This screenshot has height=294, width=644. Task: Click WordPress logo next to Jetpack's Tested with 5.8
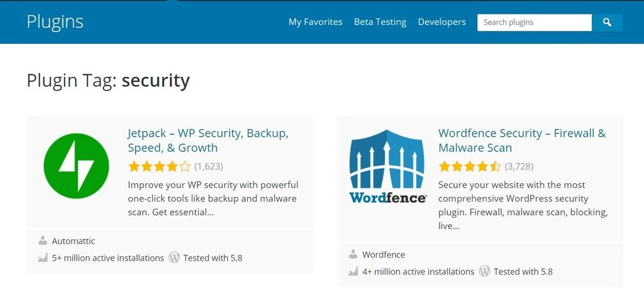[174, 257]
